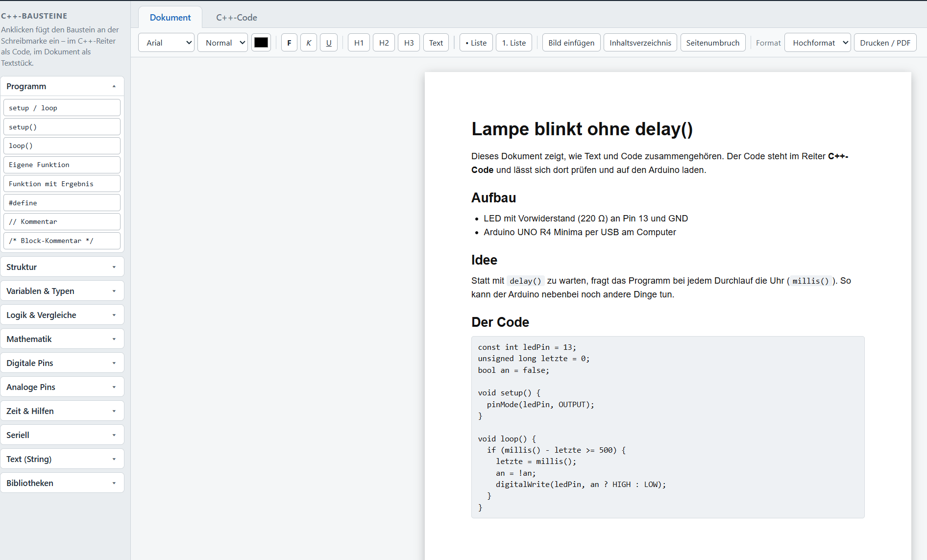
Task: Insert a bulleted Liste
Action: point(476,43)
